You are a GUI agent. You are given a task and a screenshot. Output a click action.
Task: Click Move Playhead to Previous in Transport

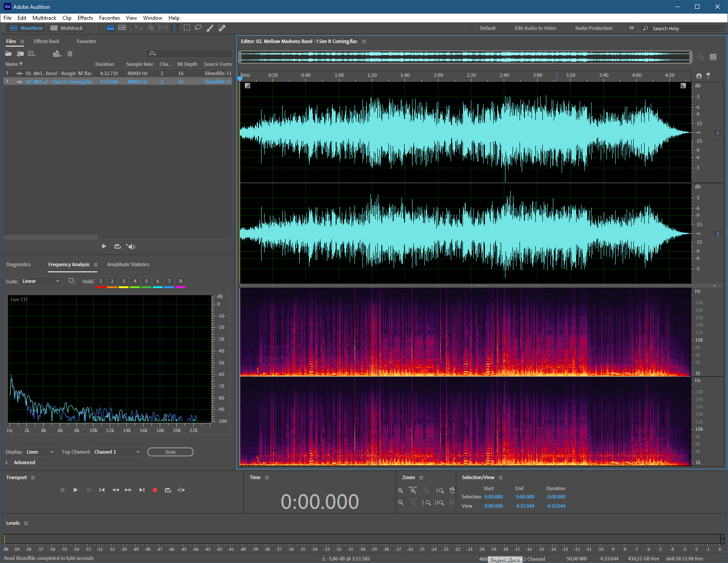[x=102, y=490]
